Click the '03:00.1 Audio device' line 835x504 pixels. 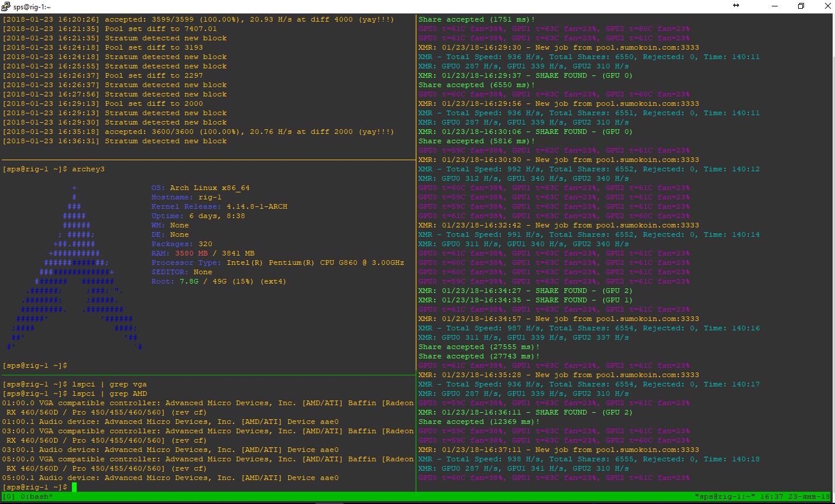(170, 450)
